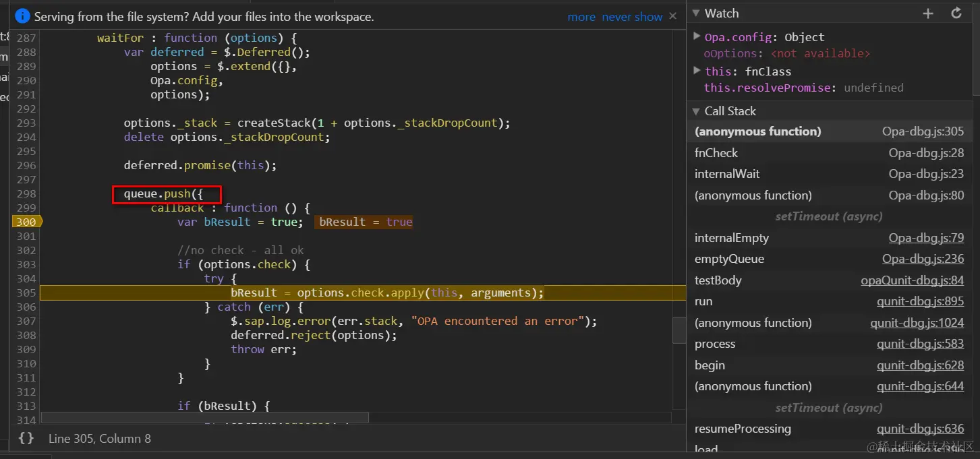Image resolution: width=980 pixels, height=459 pixels.
Task: Select the resumeProcessing call stack frame
Action: coord(830,429)
